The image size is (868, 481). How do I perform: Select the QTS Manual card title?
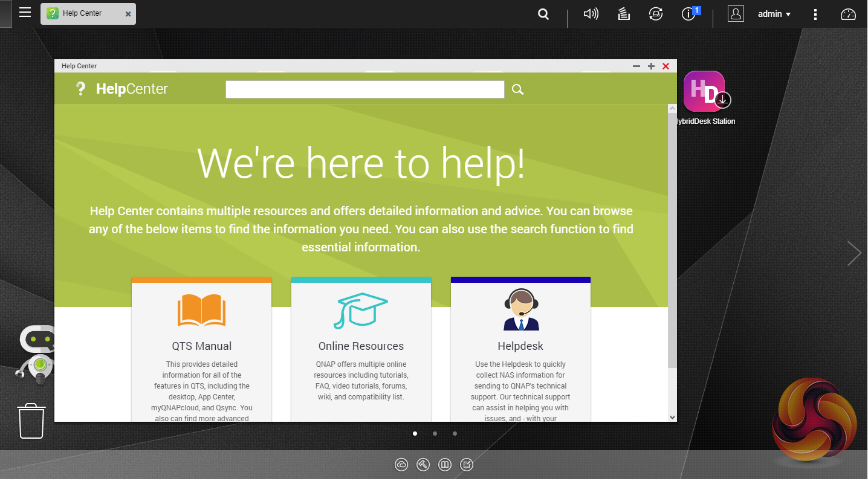click(x=202, y=346)
